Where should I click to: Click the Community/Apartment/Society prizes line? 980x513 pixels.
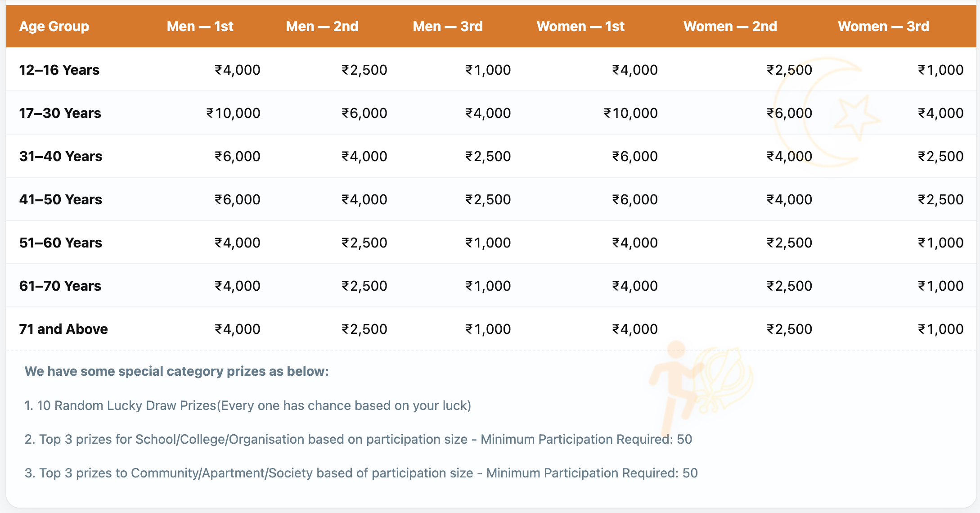(361, 473)
